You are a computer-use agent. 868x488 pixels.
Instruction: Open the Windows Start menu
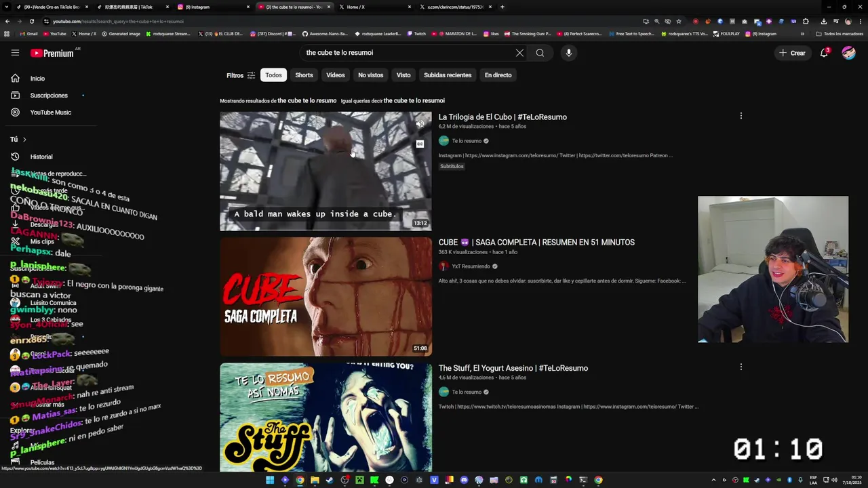coord(270,480)
